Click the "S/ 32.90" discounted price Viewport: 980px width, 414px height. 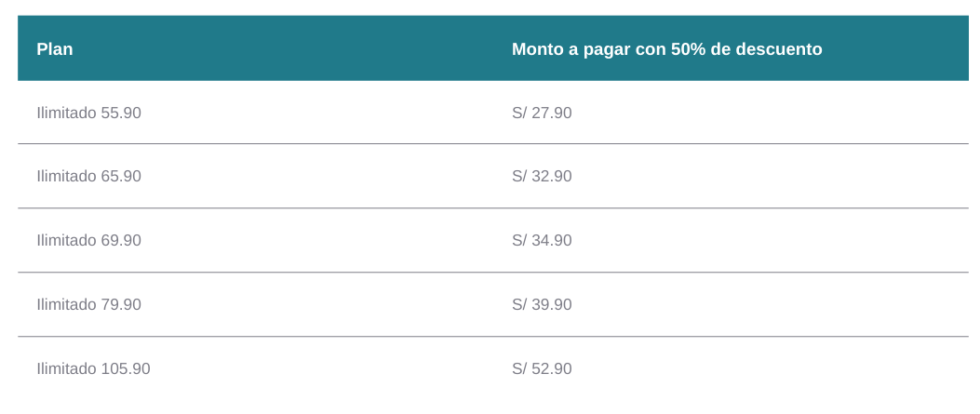click(x=542, y=176)
